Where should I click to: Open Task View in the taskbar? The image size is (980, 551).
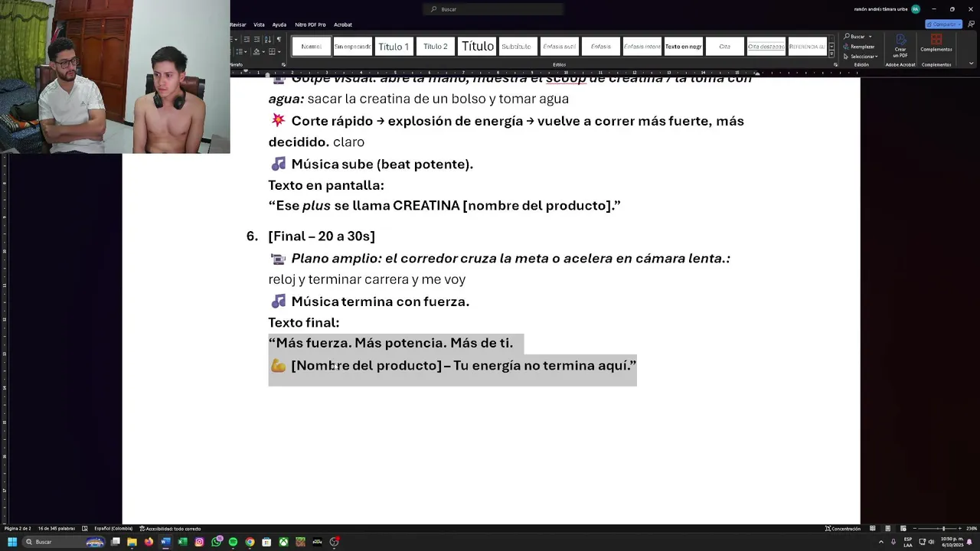click(115, 542)
